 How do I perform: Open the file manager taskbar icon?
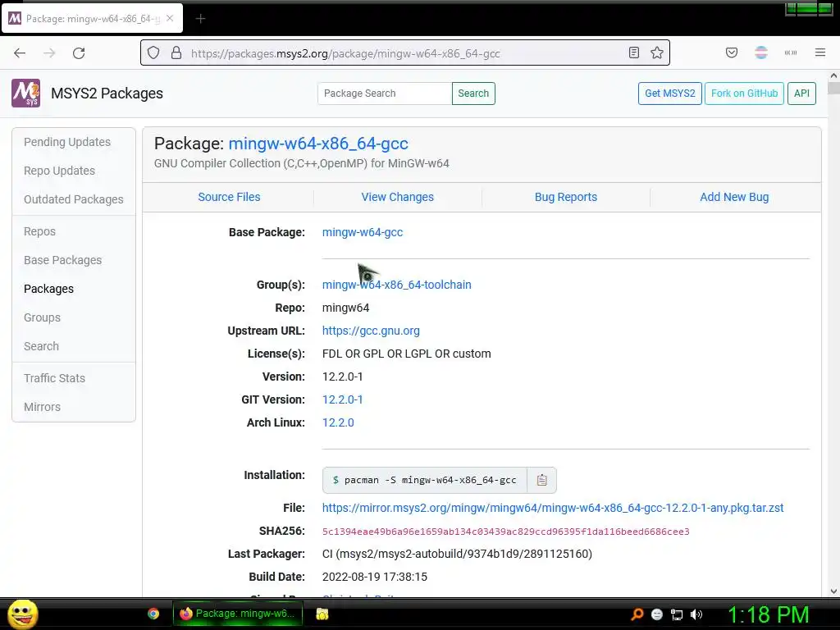(x=322, y=614)
